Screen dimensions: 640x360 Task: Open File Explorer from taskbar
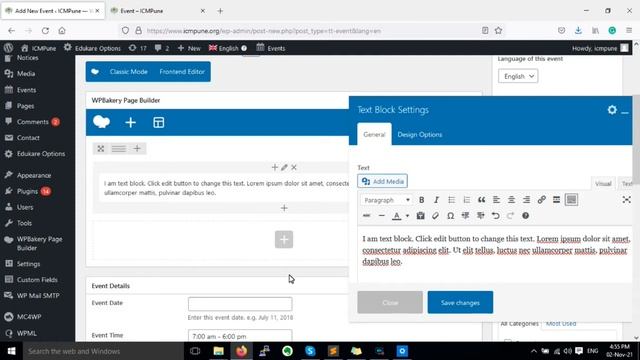point(218,351)
